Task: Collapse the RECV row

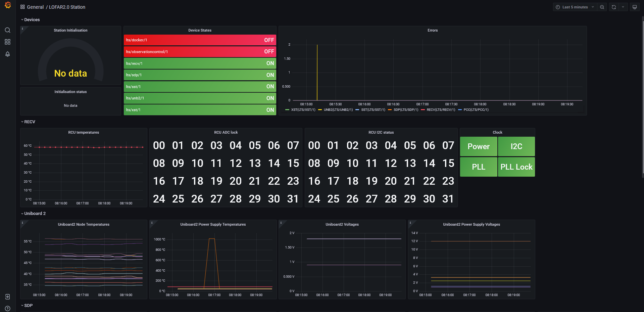Action: pos(28,122)
